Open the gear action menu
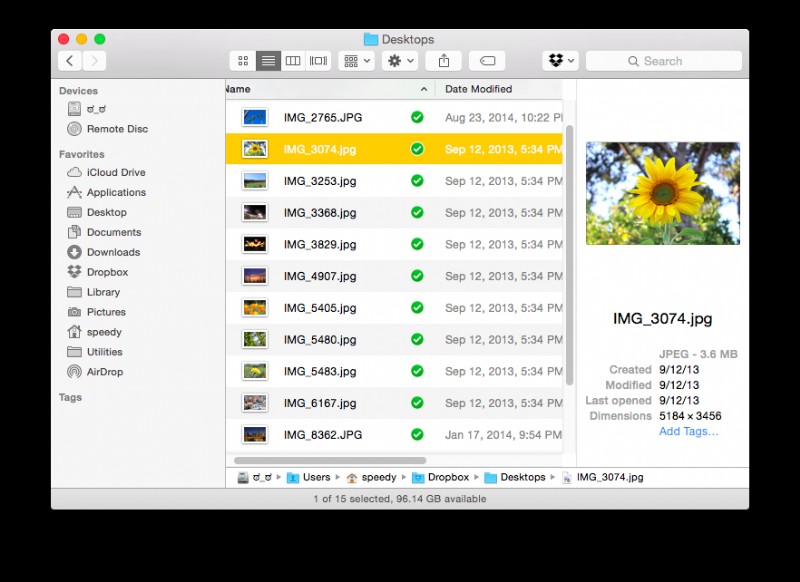Viewport: 800px width, 582px height. (398, 60)
